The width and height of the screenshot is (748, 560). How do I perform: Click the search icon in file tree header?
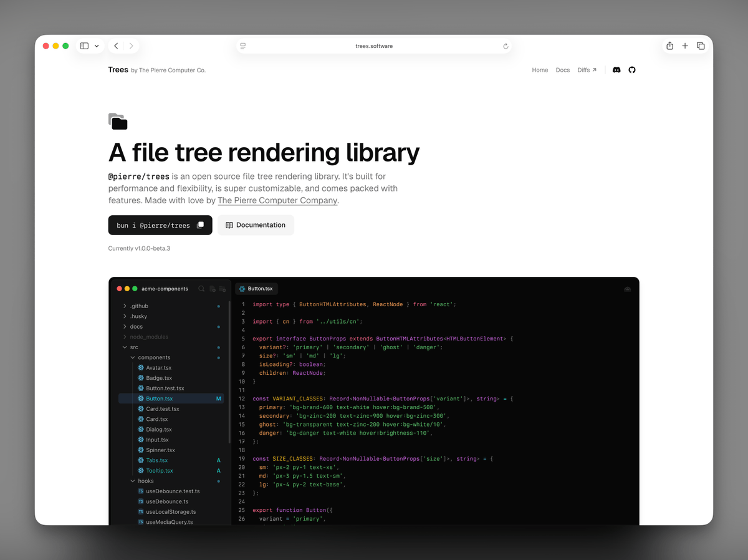pos(201,289)
